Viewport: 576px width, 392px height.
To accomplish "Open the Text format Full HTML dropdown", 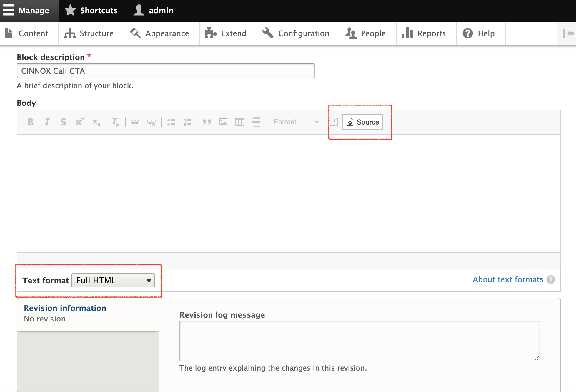I will click(x=113, y=280).
